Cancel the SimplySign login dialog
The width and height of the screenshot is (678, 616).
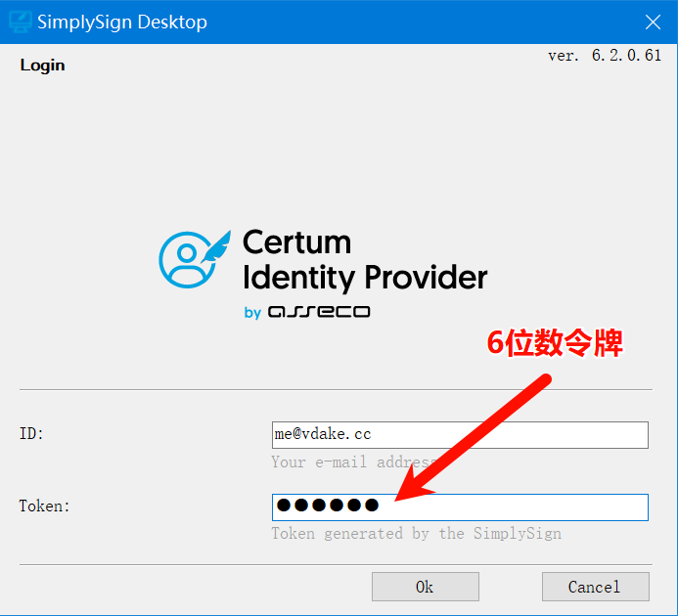pos(596,587)
